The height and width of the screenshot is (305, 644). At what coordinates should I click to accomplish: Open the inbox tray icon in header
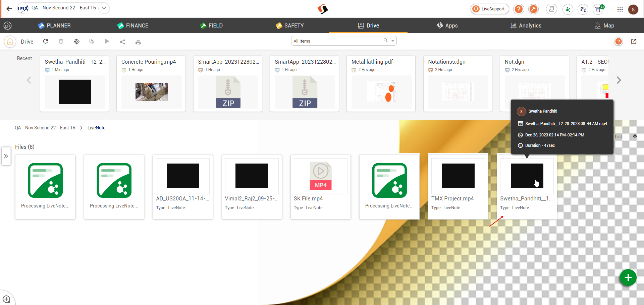pyautogui.click(x=551, y=9)
